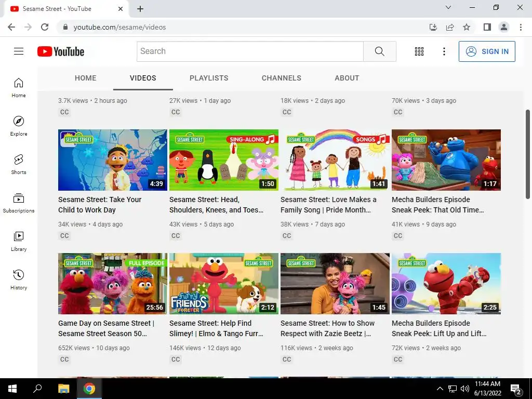Click the browser back arrow

pos(11,27)
